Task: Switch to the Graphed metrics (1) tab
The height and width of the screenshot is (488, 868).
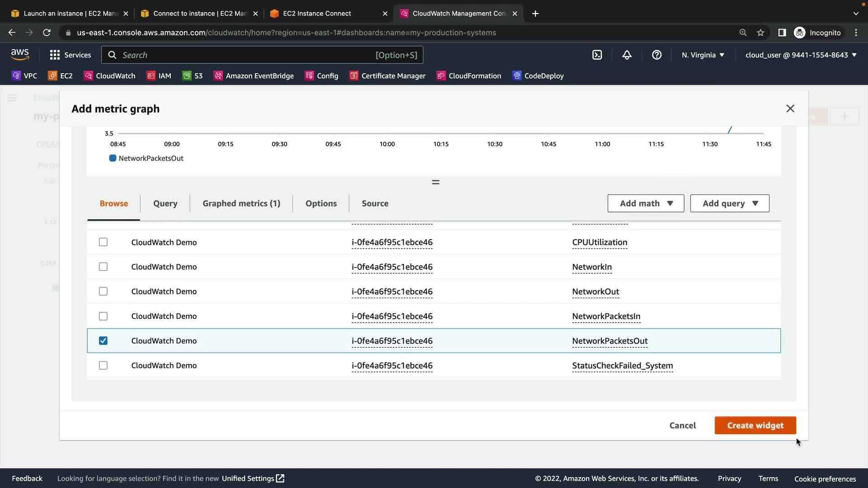Action: click(x=241, y=203)
